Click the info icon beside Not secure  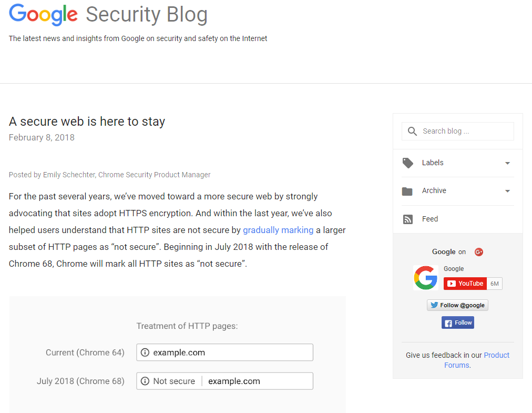click(x=145, y=381)
